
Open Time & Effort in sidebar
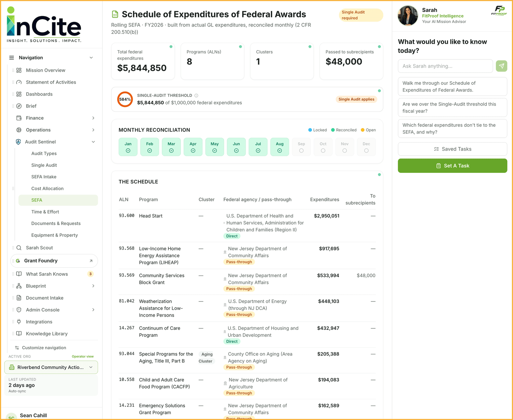click(45, 212)
